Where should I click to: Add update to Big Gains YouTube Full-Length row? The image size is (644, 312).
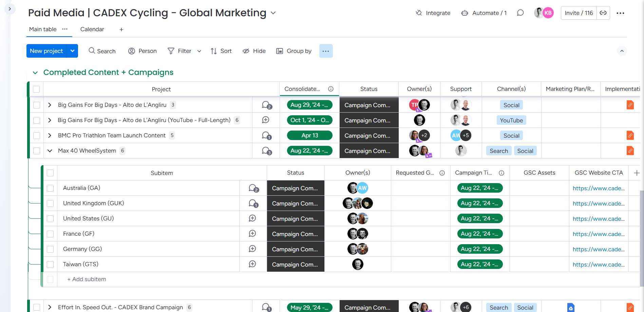266,120
